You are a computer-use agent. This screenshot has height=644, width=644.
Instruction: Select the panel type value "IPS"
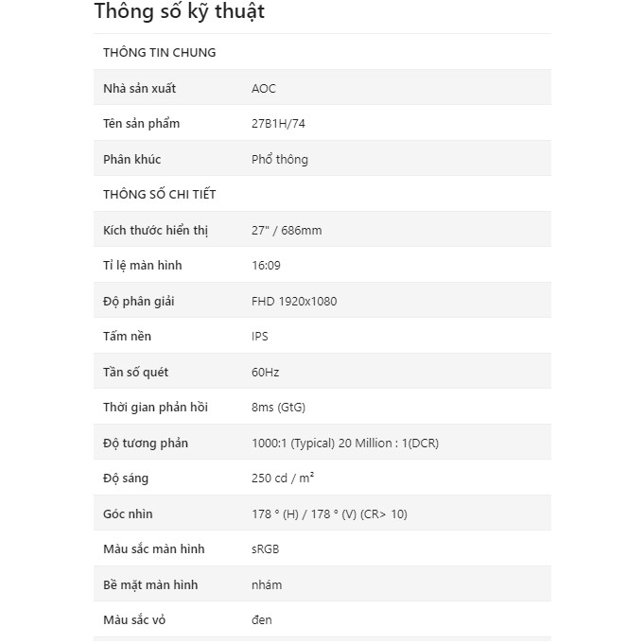(x=260, y=337)
